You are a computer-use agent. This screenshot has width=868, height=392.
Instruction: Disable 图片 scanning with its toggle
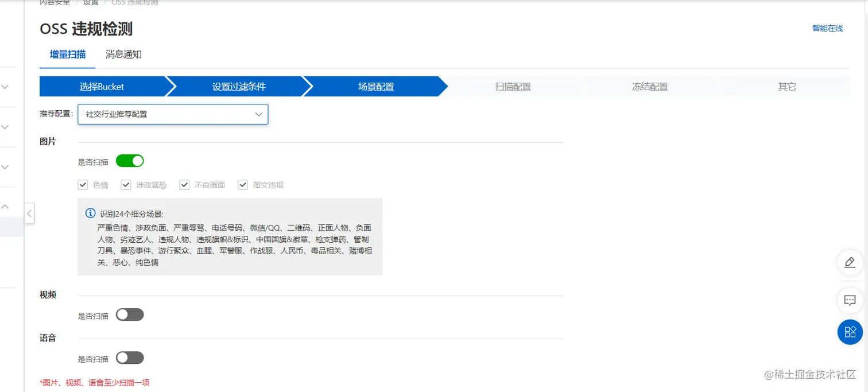coord(130,161)
